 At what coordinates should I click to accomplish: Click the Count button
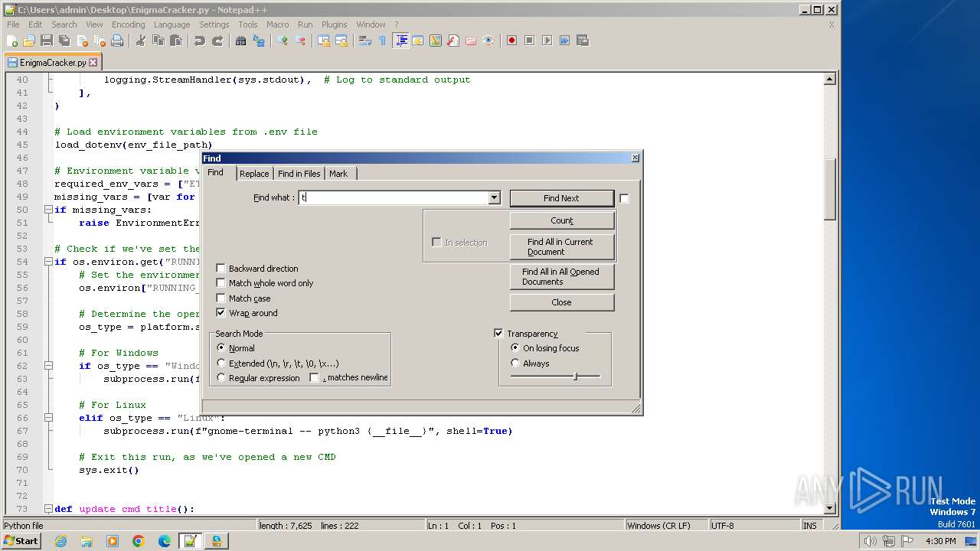pos(562,220)
